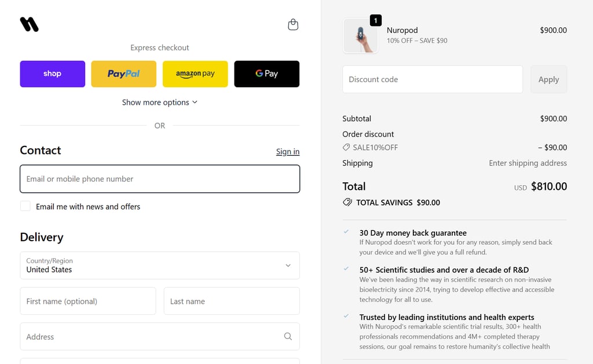Viewport: 593px width, 364px height.
Task: Click the Last name field
Action: tap(232, 301)
